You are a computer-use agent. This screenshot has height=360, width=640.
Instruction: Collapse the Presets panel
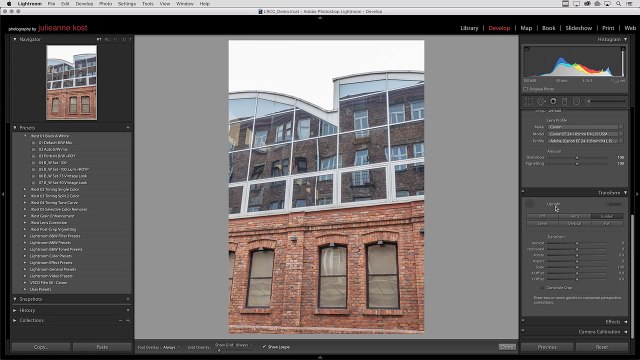(x=15, y=128)
